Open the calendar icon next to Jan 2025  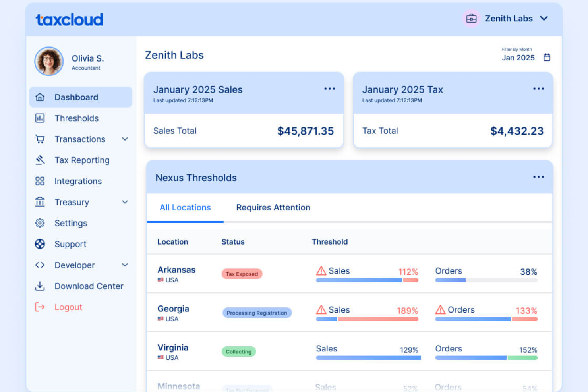[547, 57]
